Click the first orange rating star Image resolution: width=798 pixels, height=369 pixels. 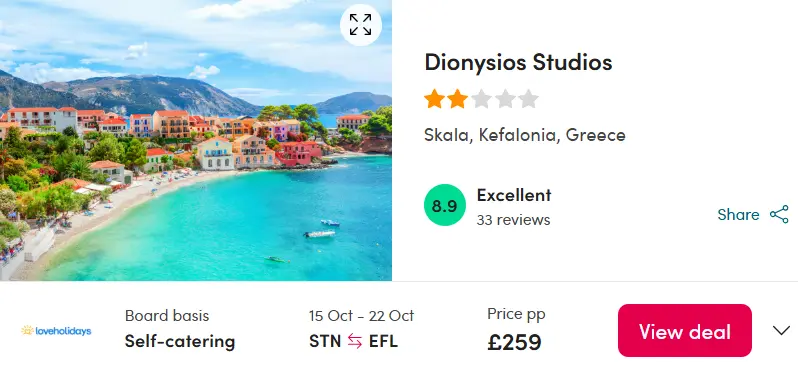(x=434, y=99)
